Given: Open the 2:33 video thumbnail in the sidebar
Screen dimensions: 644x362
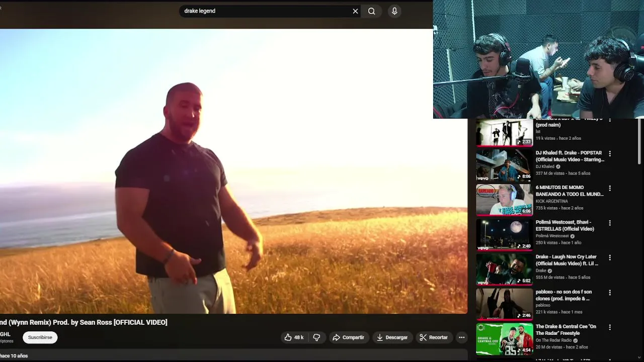Looking at the screenshot, I should 504,132.
